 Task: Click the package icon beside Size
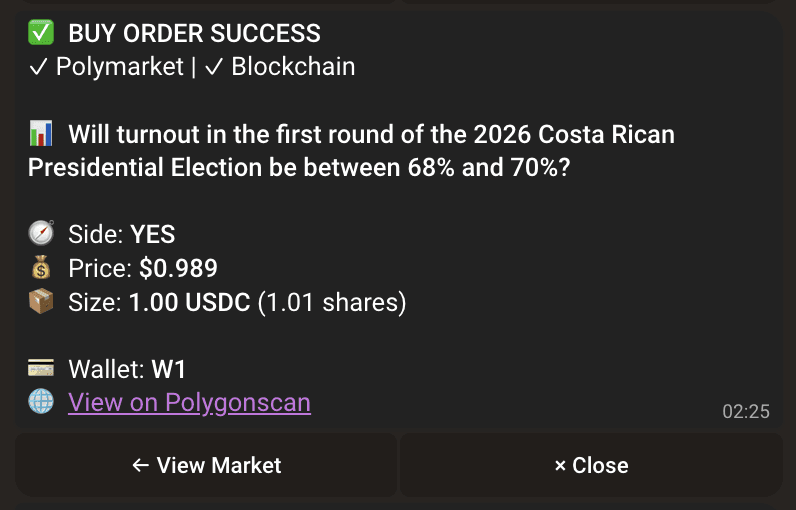(41, 301)
